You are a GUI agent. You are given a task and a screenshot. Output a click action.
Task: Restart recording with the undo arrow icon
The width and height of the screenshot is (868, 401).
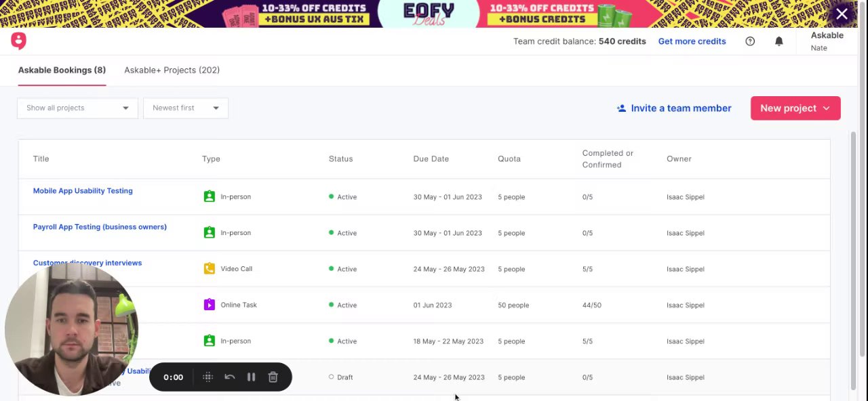tap(229, 377)
